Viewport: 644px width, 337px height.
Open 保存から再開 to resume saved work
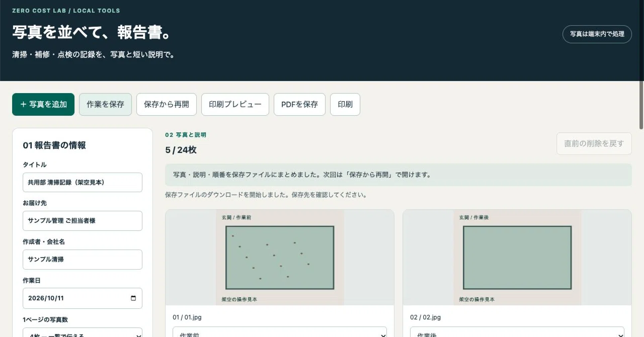(x=167, y=104)
